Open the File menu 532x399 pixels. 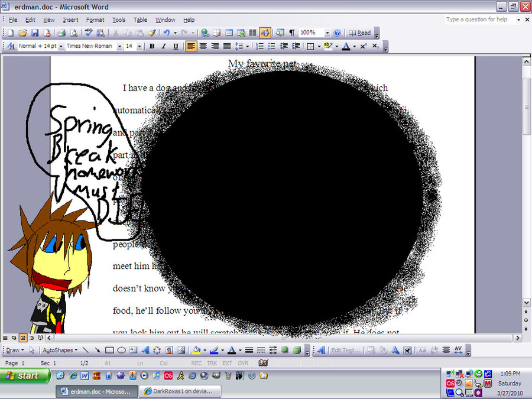pyautogui.click(x=13, y=20)
